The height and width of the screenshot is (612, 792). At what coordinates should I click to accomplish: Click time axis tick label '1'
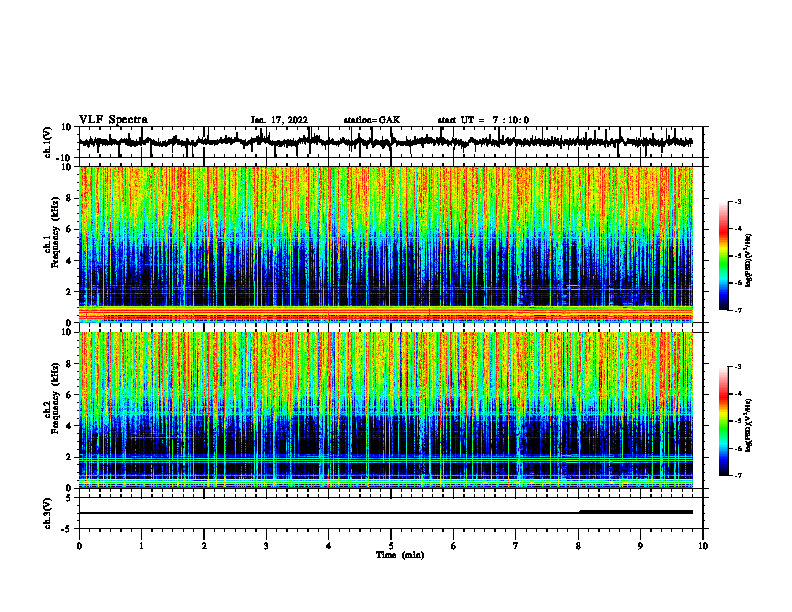(141, 546)
